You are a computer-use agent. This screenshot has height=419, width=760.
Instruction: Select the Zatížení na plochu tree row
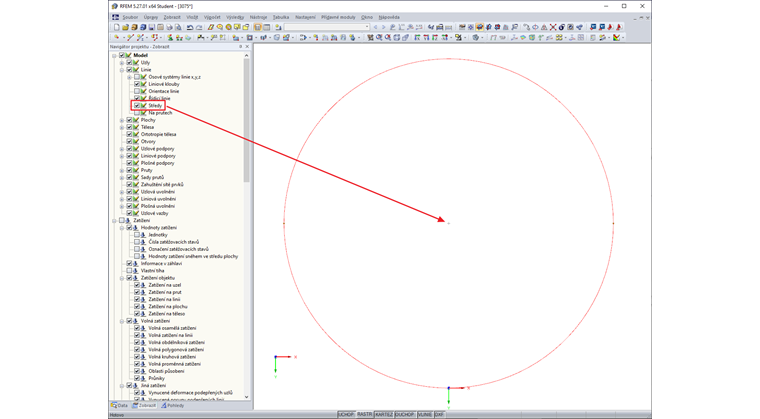tap(168, 306)
